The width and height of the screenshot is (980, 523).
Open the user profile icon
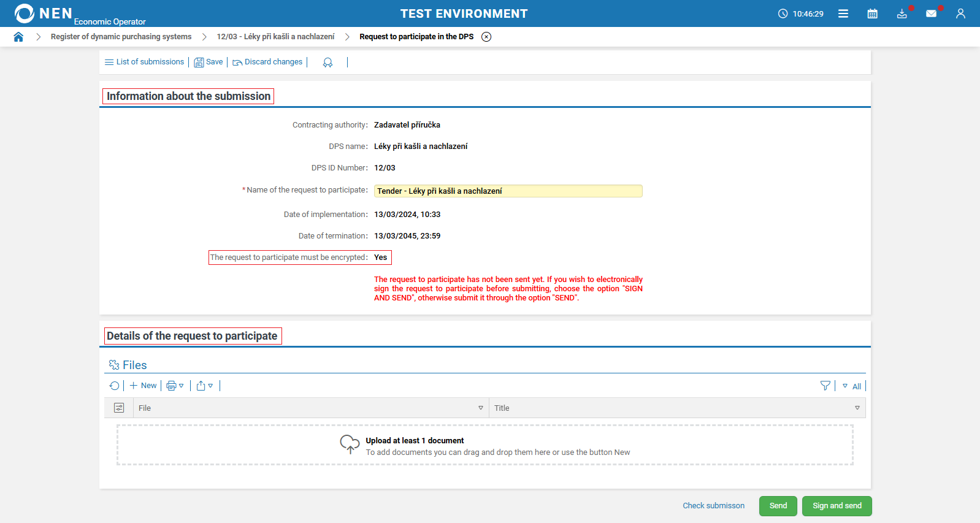960,13
